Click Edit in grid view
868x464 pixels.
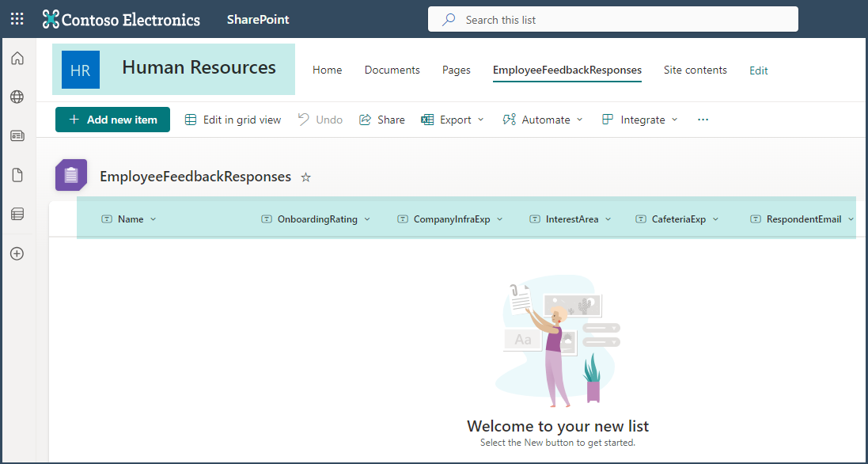coord(233,120)
